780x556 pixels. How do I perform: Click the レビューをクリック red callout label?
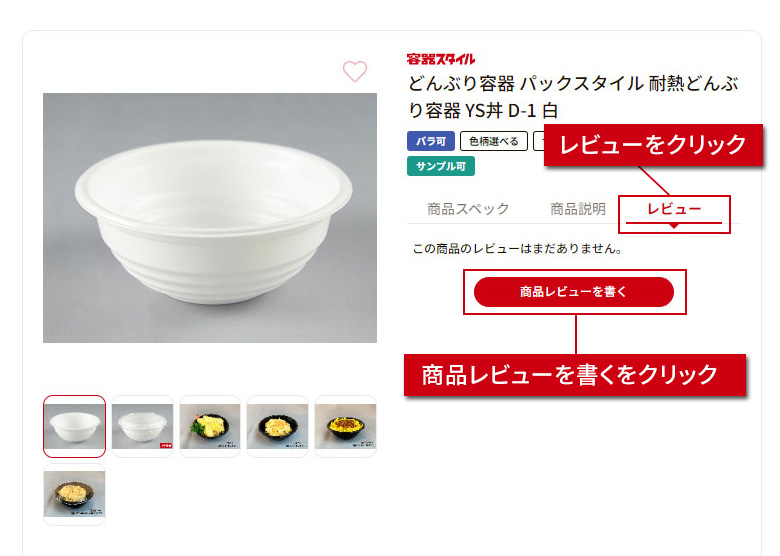pyautogui.click(x=653, y=145)
